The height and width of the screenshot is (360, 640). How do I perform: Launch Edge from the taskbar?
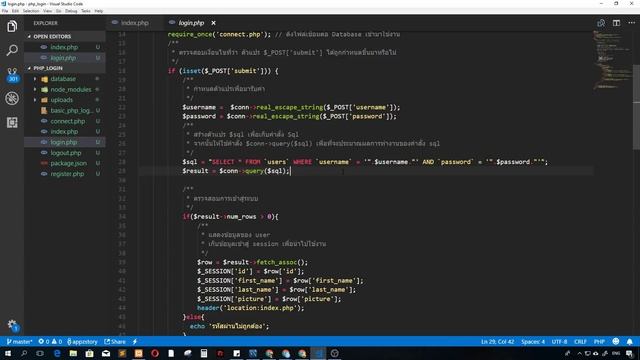click(57, 353)
